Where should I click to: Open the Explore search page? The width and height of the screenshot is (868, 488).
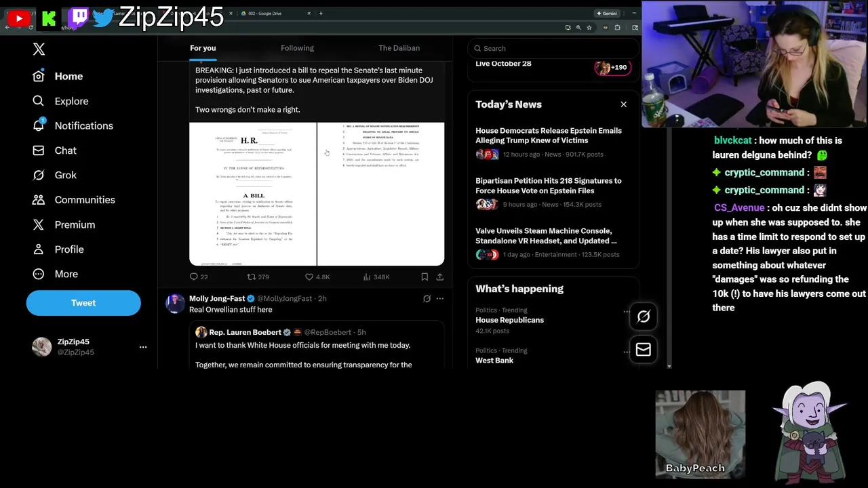pyautogui.click(x=61, y=101)
